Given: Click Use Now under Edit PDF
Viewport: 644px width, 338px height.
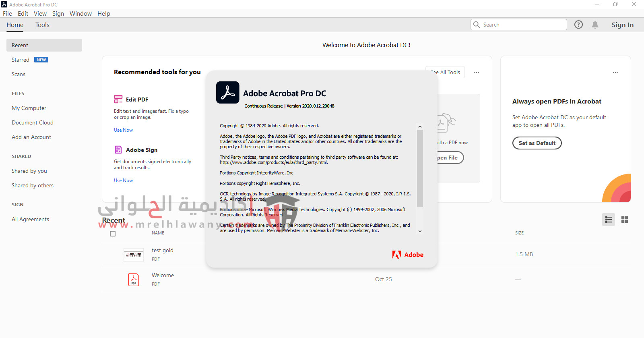Looking at the screenshot, I should [123, 130].
